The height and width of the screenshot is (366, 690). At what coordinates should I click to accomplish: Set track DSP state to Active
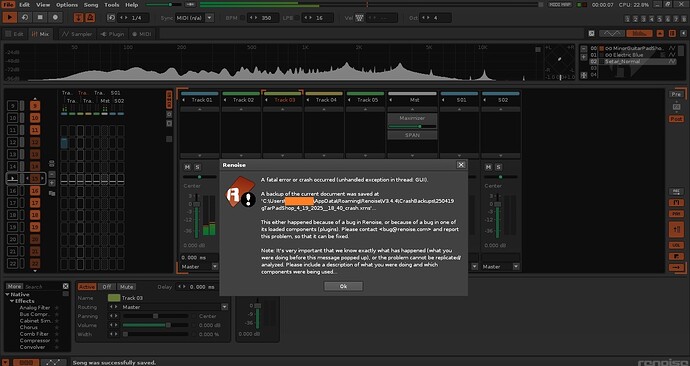87,287
